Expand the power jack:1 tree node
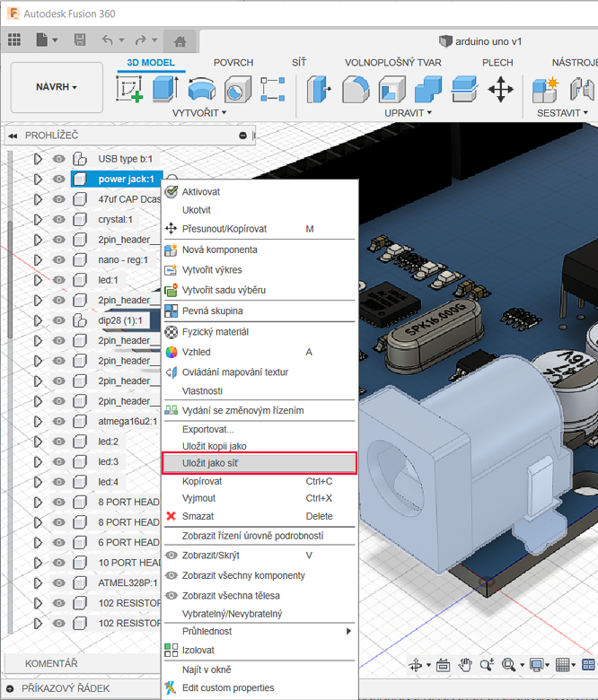Screen dimensions: 598x700 pyautogui.click(x=38, y=179)
